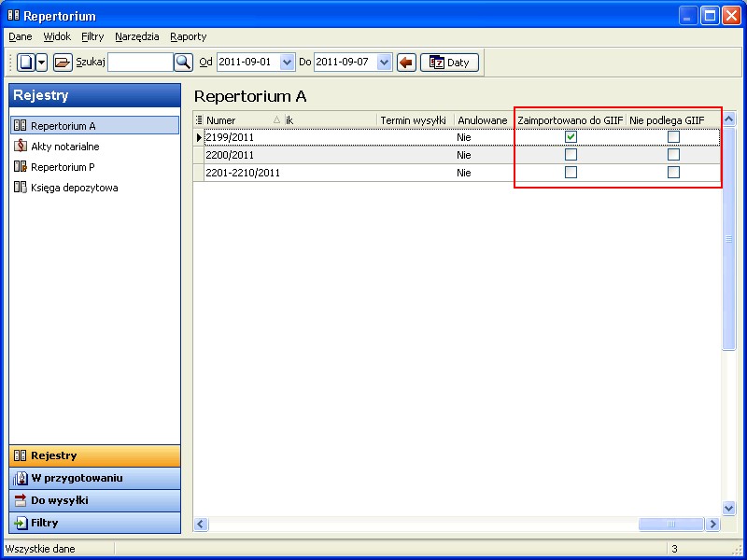Open Księga depozytowa registry
The image size is (747, 560).
(74, 188)
